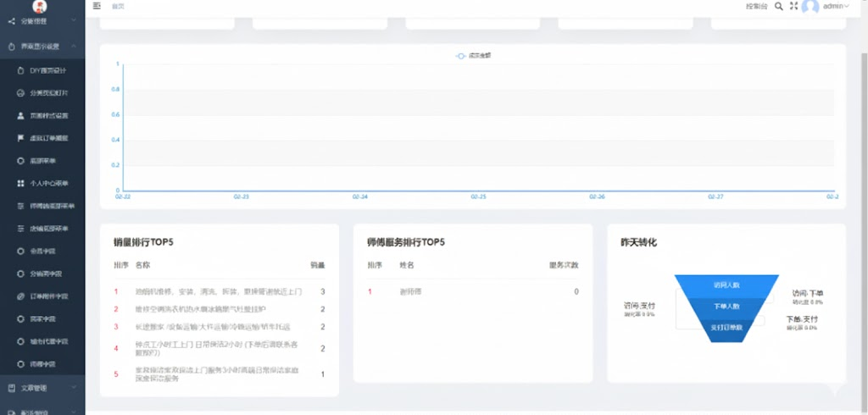Click the 师傅服务排行TOP5 card title
Image resolution: width=868 pixels, height=415 pixels.
pyautogui.click(x=406, y=242)
